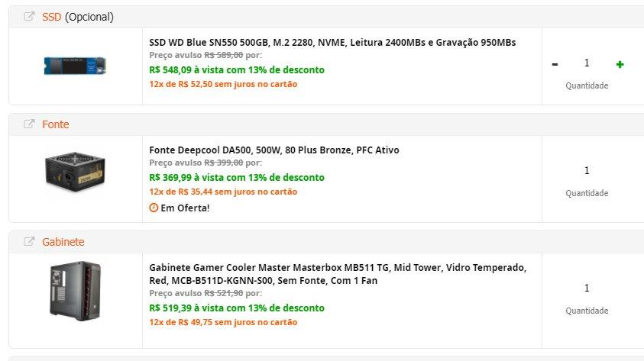Click the edit icon next to SSD
644x361 pixels.
pos(29,17)
